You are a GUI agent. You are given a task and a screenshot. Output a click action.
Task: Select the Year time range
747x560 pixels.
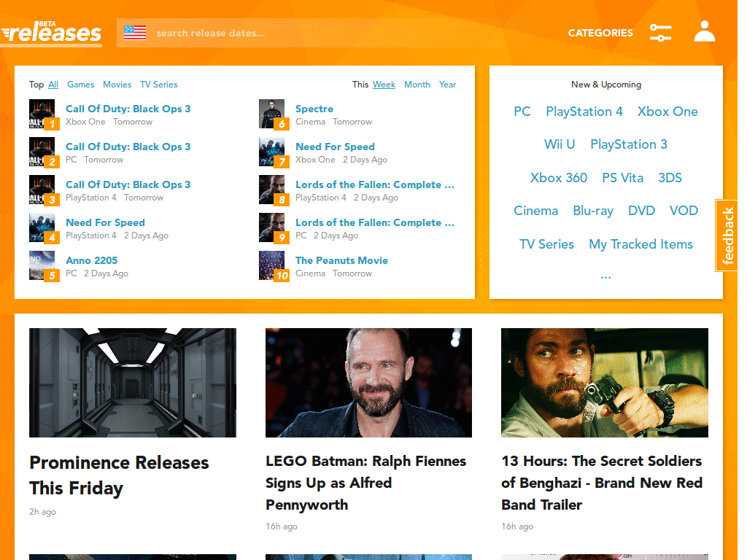[447, 85]
